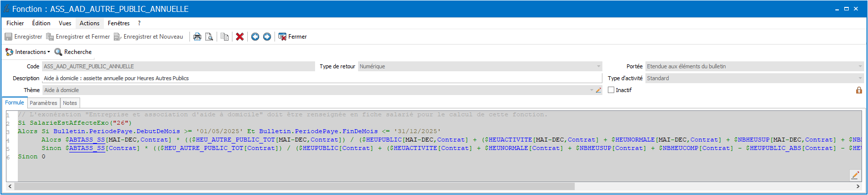
Task: Open the Actions menu
Action: tap(90, 23)
